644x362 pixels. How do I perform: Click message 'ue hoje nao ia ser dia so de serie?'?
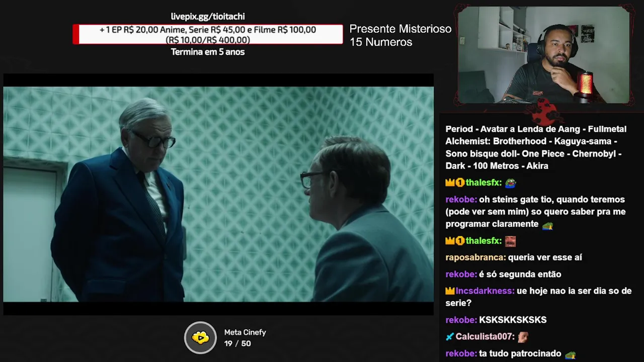coord(538,297)
